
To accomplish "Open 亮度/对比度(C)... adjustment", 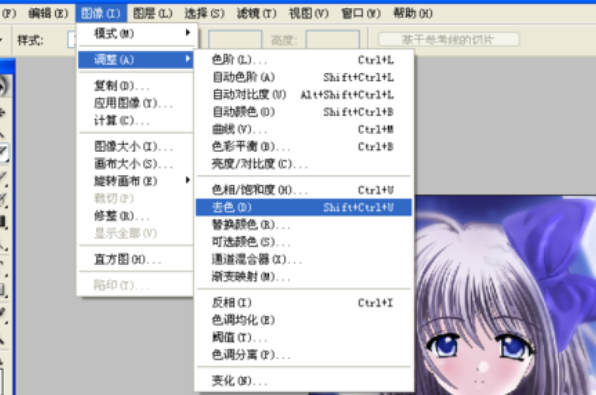I will click(303, 164).
